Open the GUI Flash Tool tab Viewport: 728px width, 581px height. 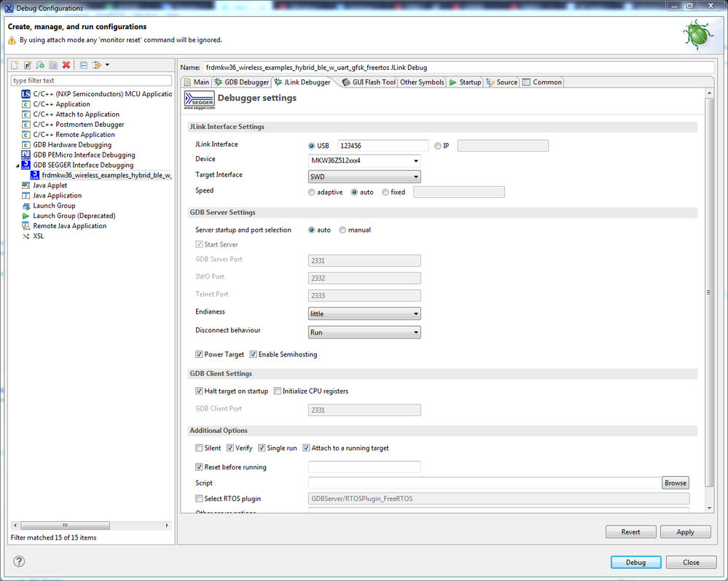(369, 82)
